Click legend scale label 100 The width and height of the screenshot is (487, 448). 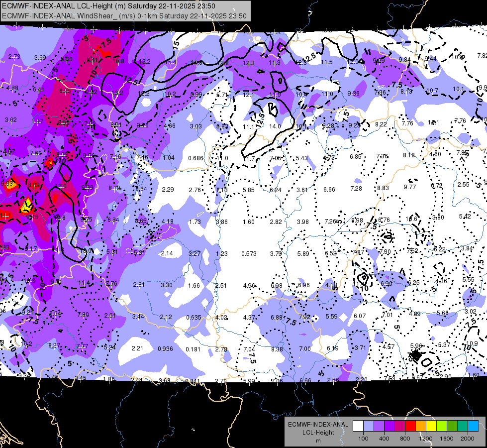[x=363, y=439]
